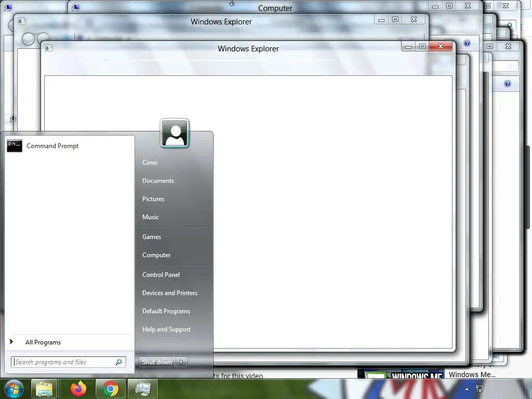This screenshot has height=399, width=532.
Task: Open the shut down options arrow
Action: pyautogui.click(x=181, y=362)
